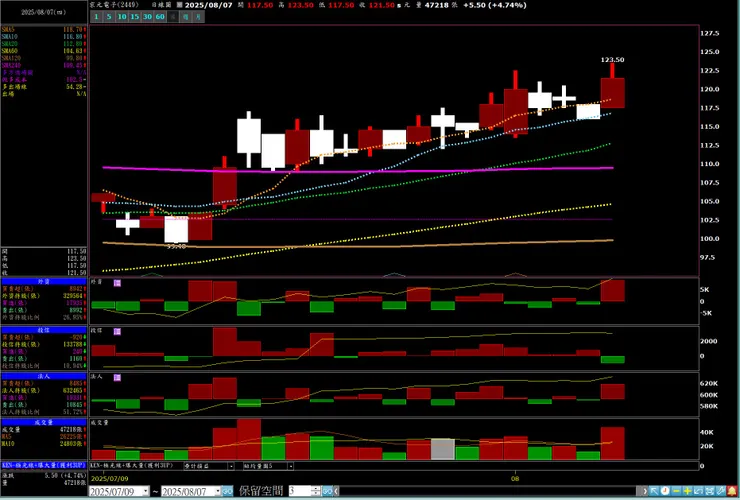The height and width of the screenshot is (500, 740).
Task: Click the SMA120 indicator row
Action: pyautogui.click(x=44, y=58)
